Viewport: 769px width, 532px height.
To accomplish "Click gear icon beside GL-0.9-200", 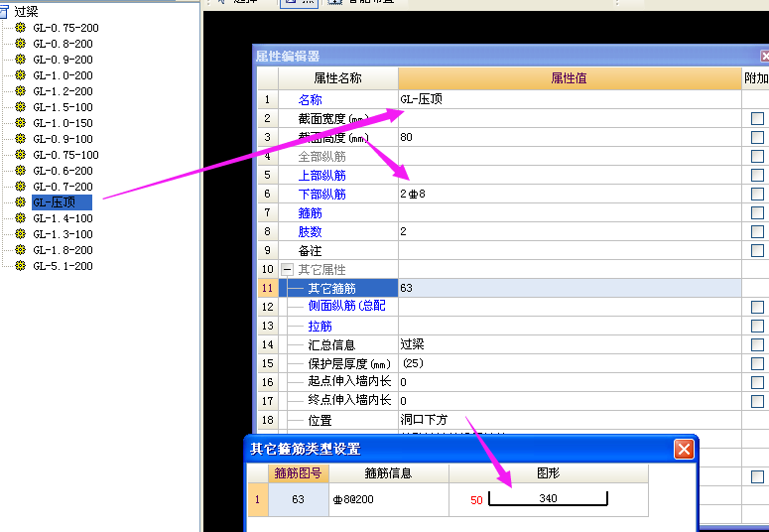I will click(20, 59).
